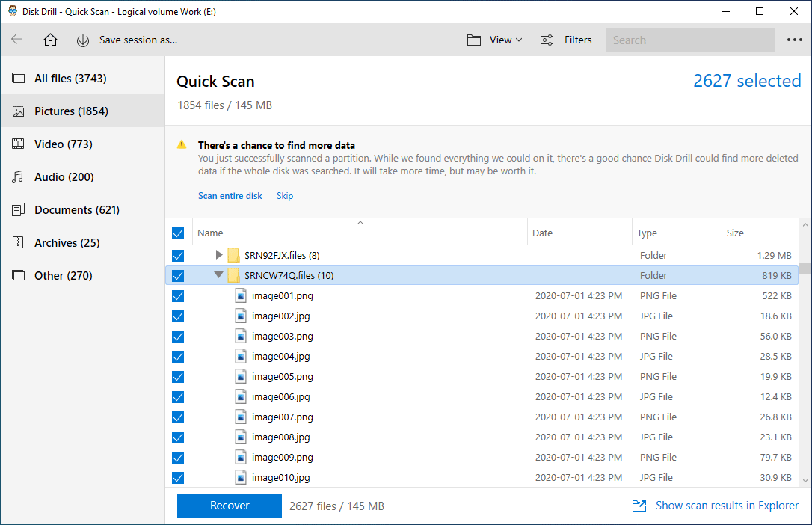Viewport: 812px width, 525px height.
Task: Toggle the select-all checkbox in header
Action: tap(178, 233)
